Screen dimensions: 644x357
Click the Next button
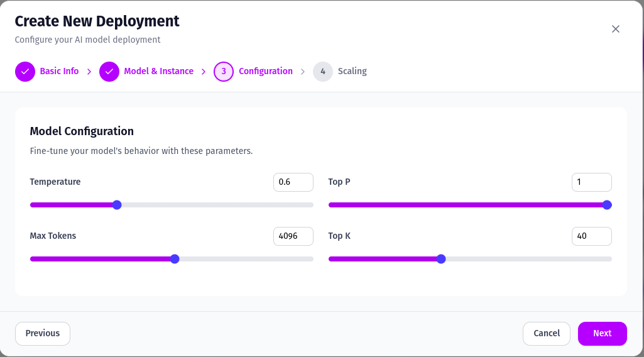click(x=602, y=334)
